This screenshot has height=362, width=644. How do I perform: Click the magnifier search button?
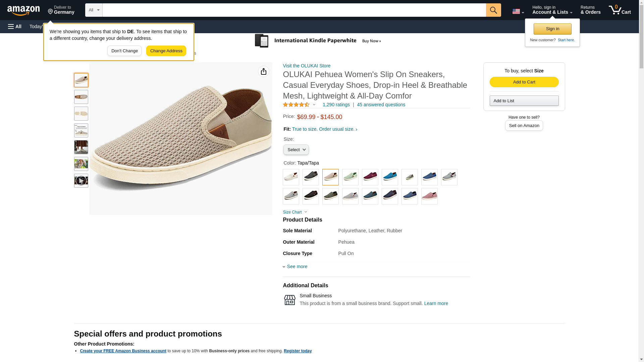[493, 10]
